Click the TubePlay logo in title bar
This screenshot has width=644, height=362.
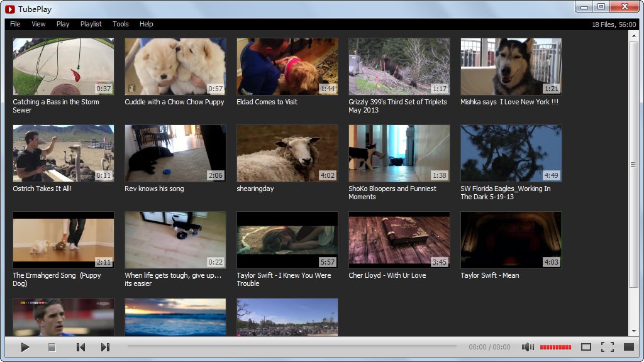10,9
